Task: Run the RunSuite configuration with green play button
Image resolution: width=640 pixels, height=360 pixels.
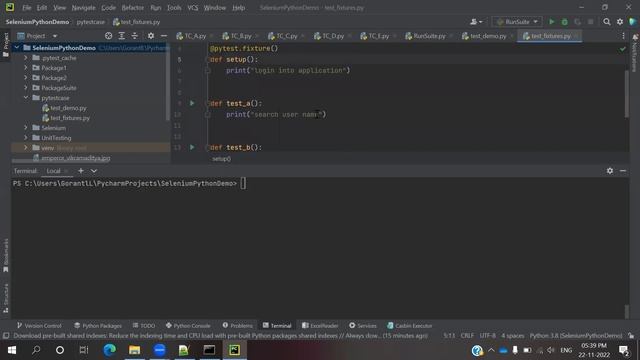Action: pos(551,22)
